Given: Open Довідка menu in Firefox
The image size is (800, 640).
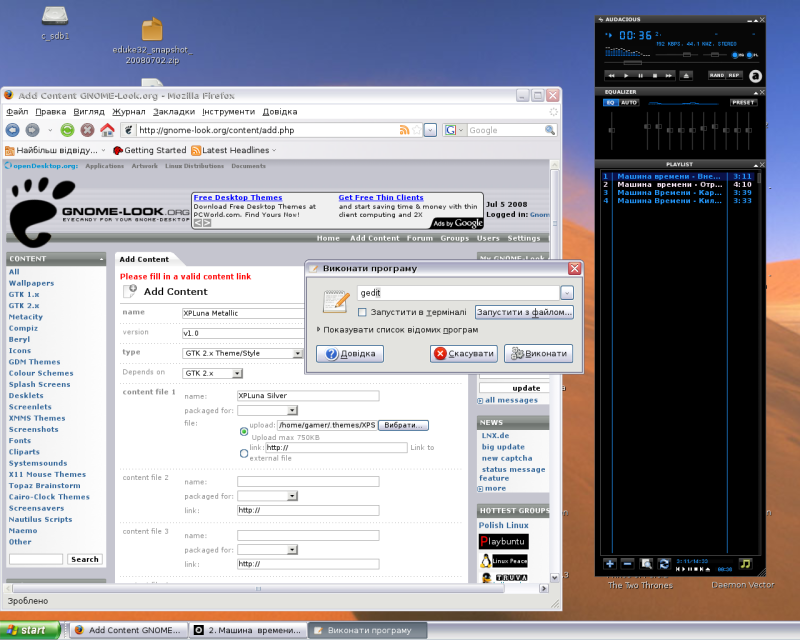Looking at the screenshot, I should [x=280, y=112].
